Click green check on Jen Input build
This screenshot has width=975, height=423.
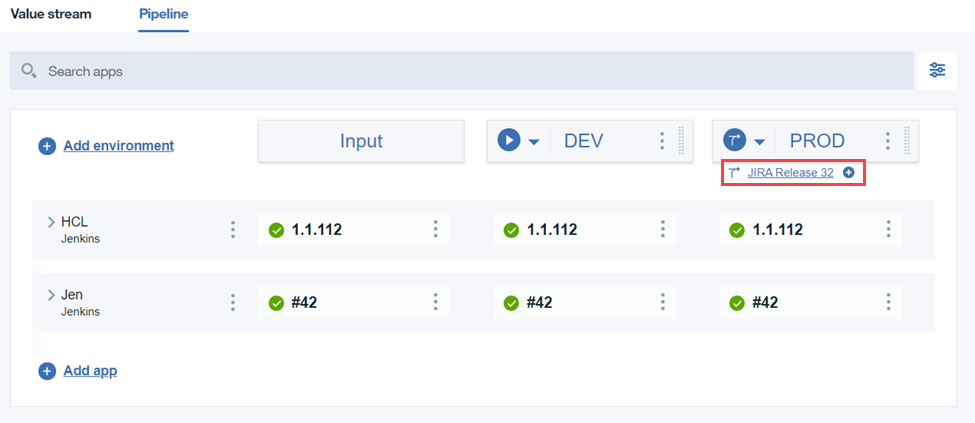pos(276,303)
